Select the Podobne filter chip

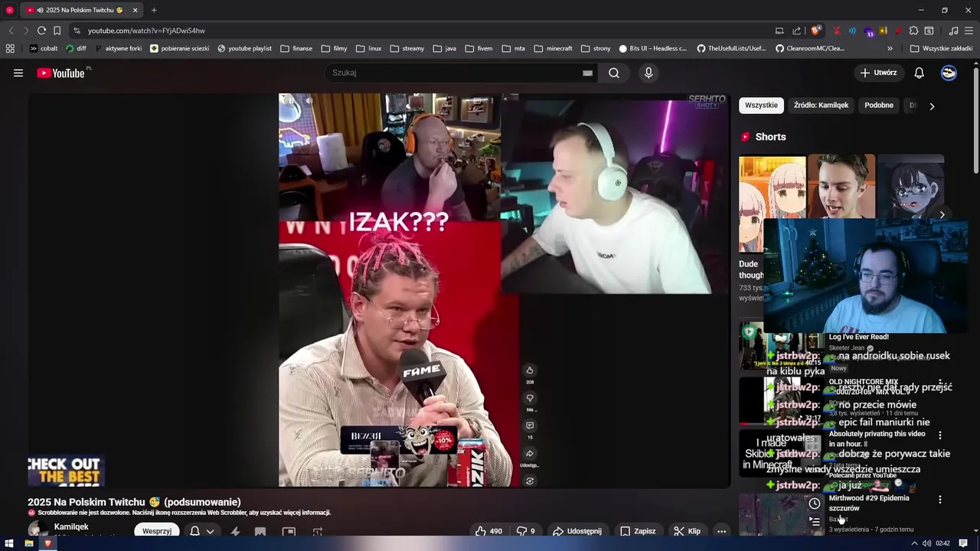click(x=879, y=106)
